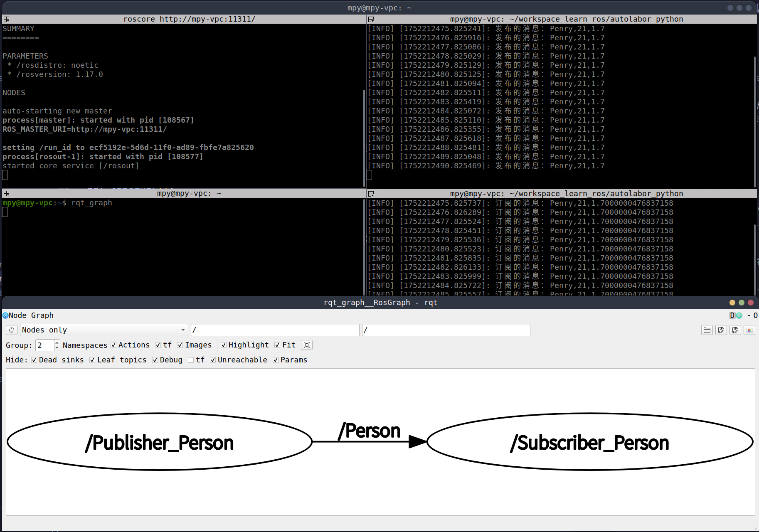The image size is (759, 532).
Task: Enable the unchecked tf checkbox in Hide row
Action: coord(191,360)
